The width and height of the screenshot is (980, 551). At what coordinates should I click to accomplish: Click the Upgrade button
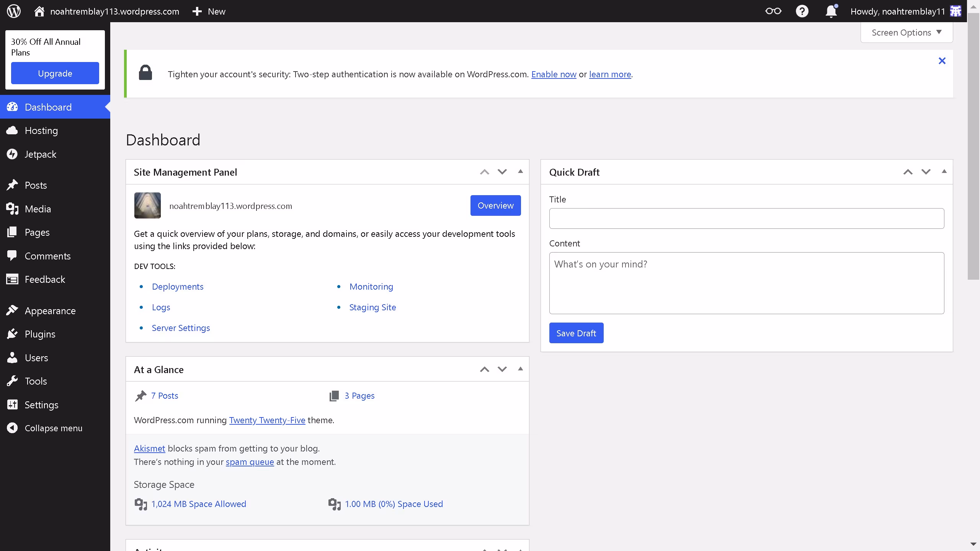click(55, 73)
